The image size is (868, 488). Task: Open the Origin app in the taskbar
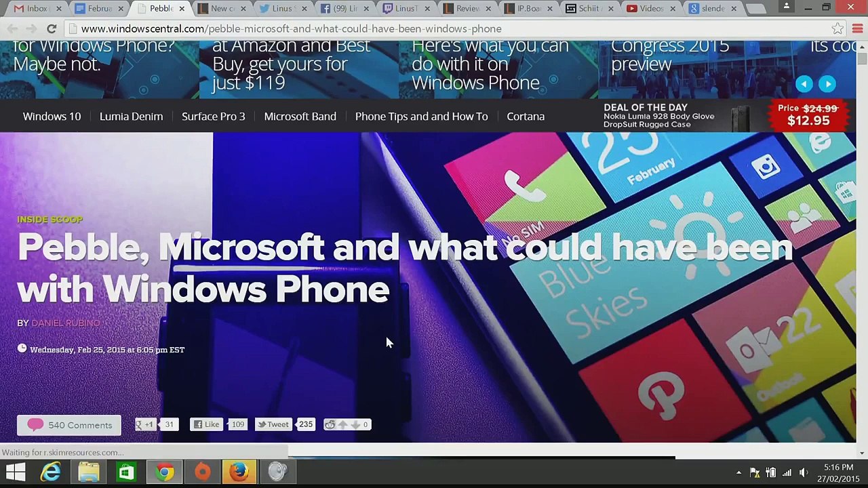pyautogui.click(x=202, y=472)
